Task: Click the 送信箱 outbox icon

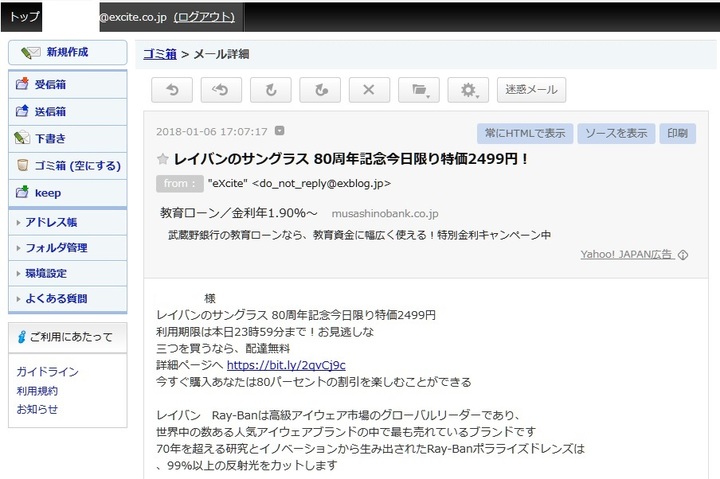Action: tap(22, 111)
